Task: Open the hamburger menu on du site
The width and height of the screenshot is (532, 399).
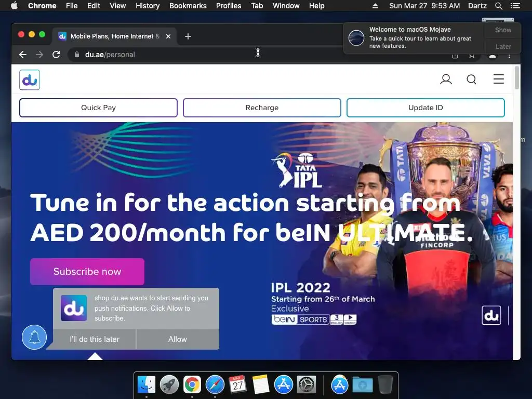Action: point(498,79)
